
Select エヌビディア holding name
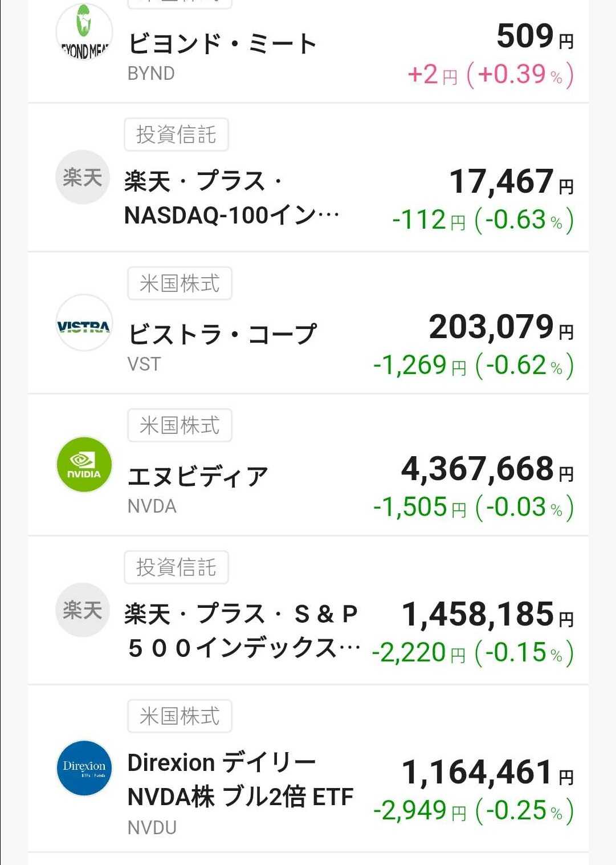click(x=198, y=477)
